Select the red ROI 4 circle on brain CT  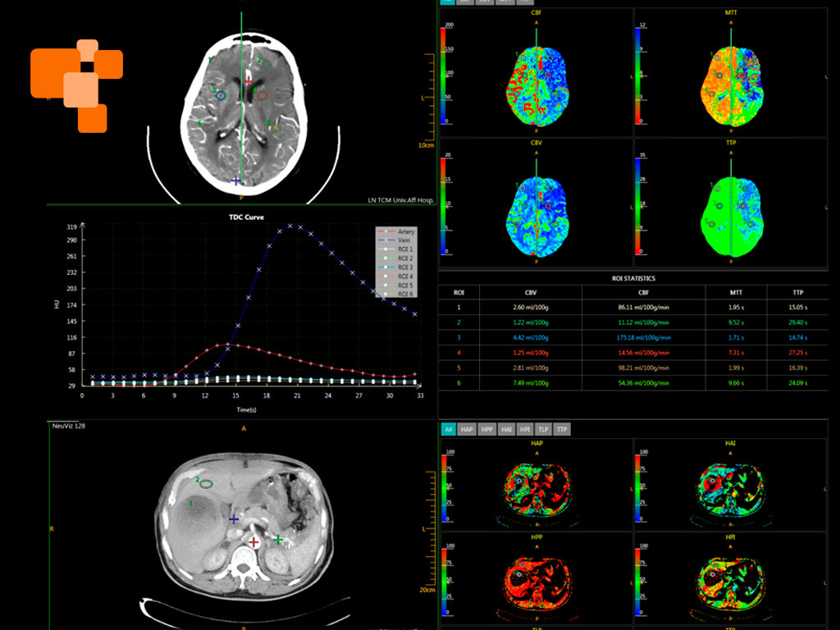coord(262,95)
